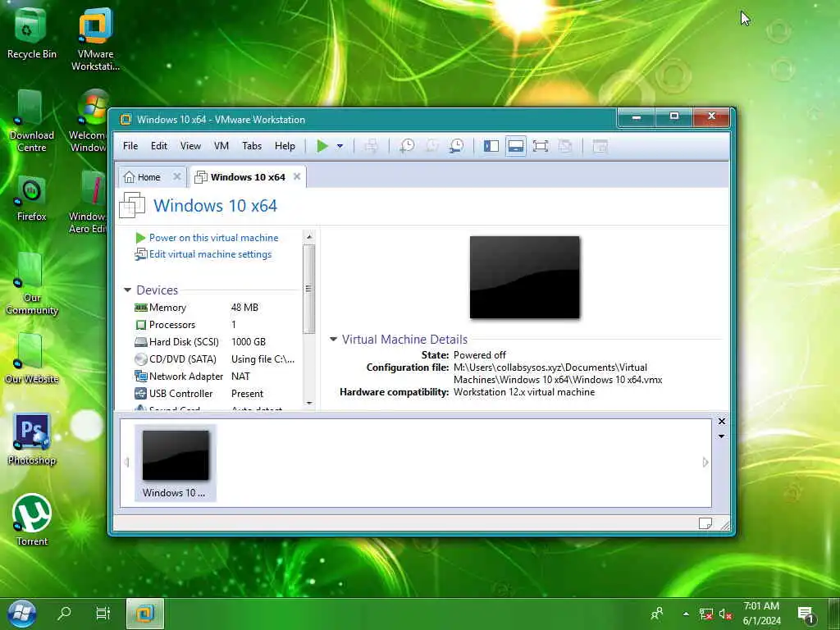Image resolution: width=840 pixels, height=630 pixels.
Task: Click Power on this virtual machine link
Action: [214, 237]
